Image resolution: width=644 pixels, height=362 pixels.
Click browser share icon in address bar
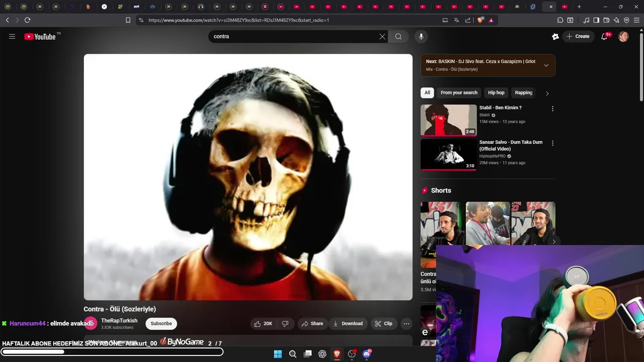point(468,20)
